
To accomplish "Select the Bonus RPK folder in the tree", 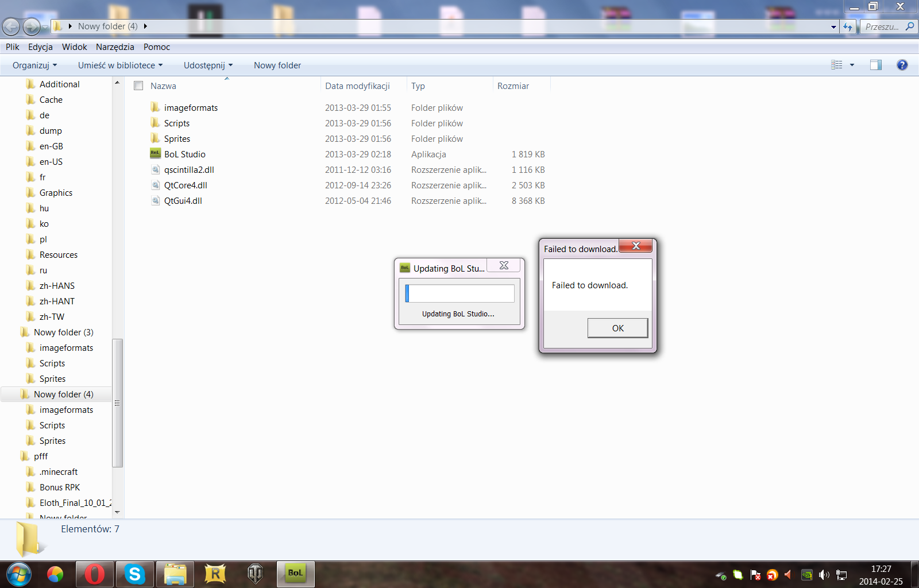I will (60, 488).
